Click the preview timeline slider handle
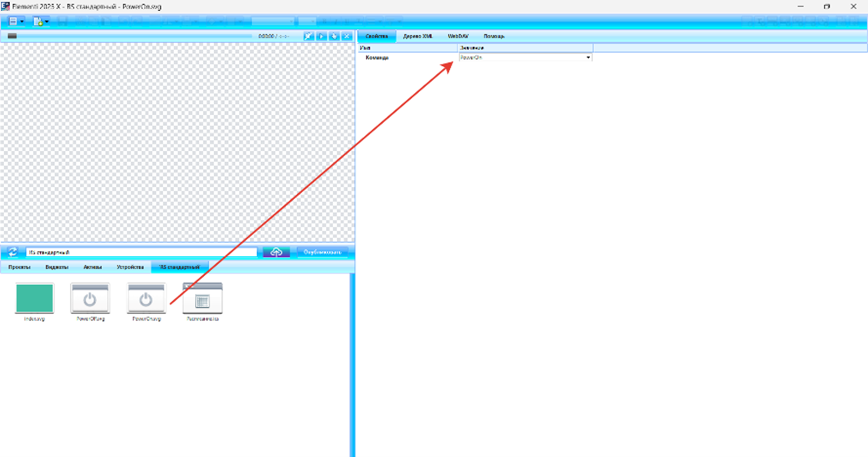 [x=12, y=37]
